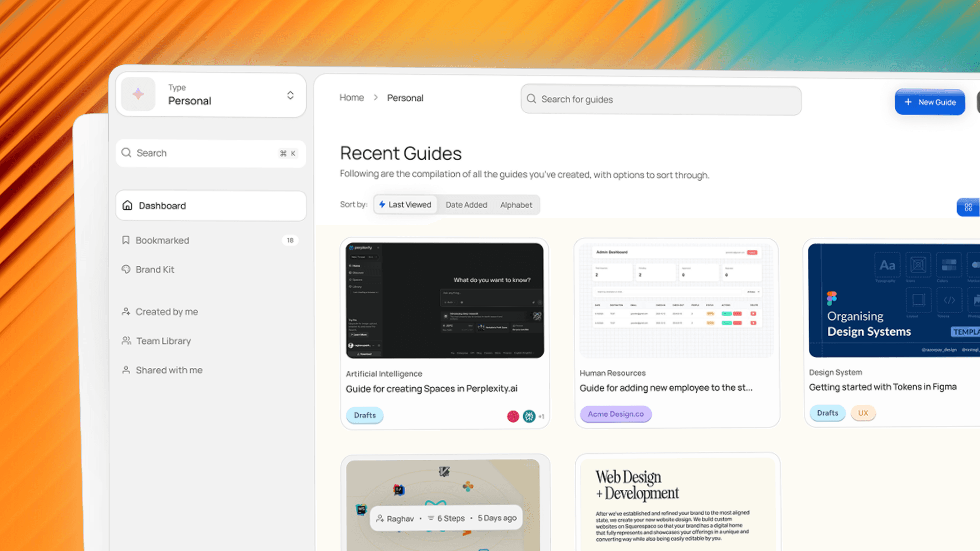Click the sidebar Search field
The width and height of the screenshot is (980, 551).
[204, 153]
